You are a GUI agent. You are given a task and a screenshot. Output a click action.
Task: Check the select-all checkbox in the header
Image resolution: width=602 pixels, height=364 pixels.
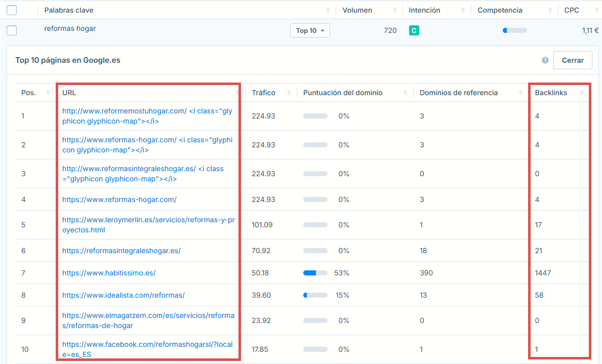[12, 9]
